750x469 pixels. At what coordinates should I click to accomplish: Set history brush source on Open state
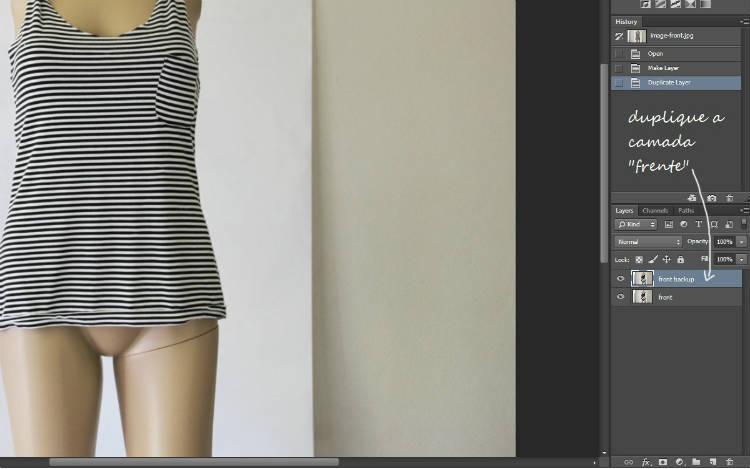point(619,54)
